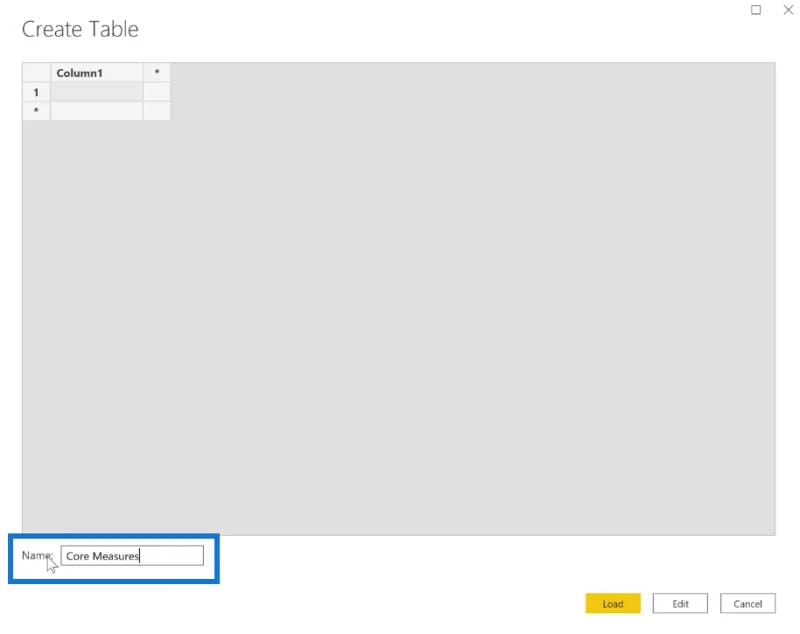Viewport: 800px width, 634px height.
Task: Cancel the Create Table dialog
Action: pos(747,603)
